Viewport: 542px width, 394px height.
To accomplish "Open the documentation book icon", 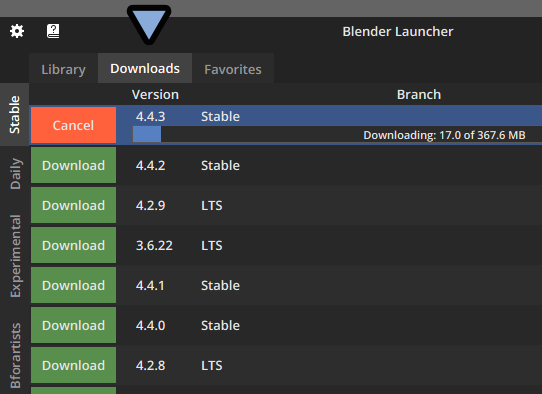I will [x=53, y=31].
